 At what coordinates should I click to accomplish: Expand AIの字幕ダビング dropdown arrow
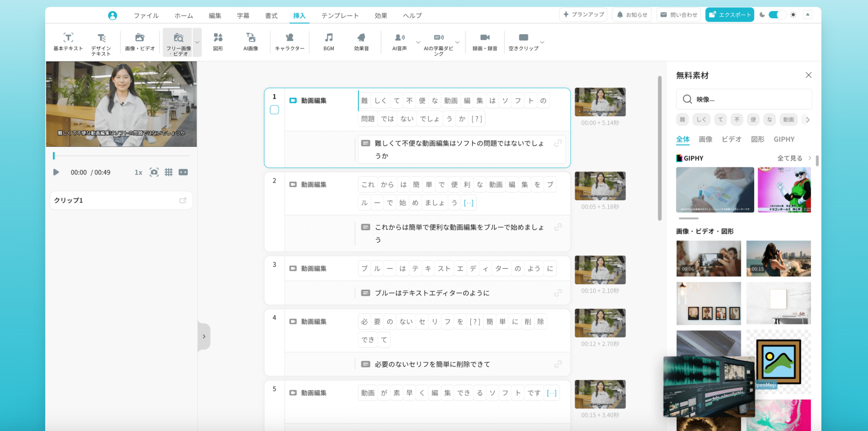coord(457,42)
